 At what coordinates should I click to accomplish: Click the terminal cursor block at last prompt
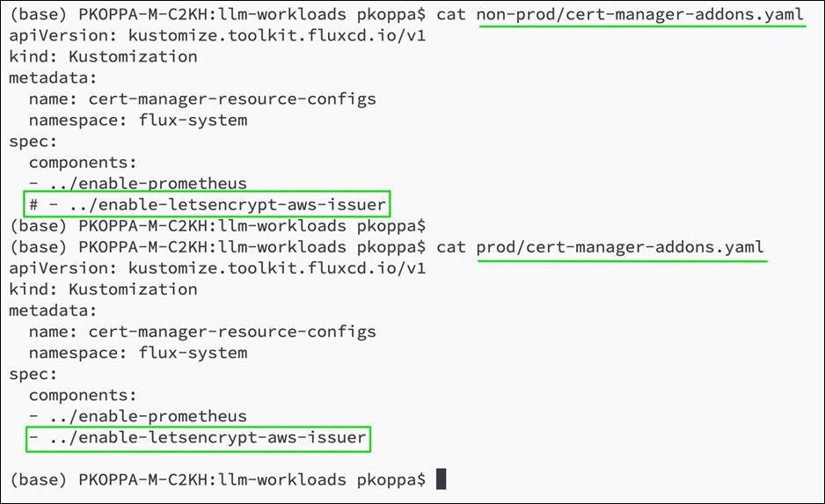[x=441, y=478]
